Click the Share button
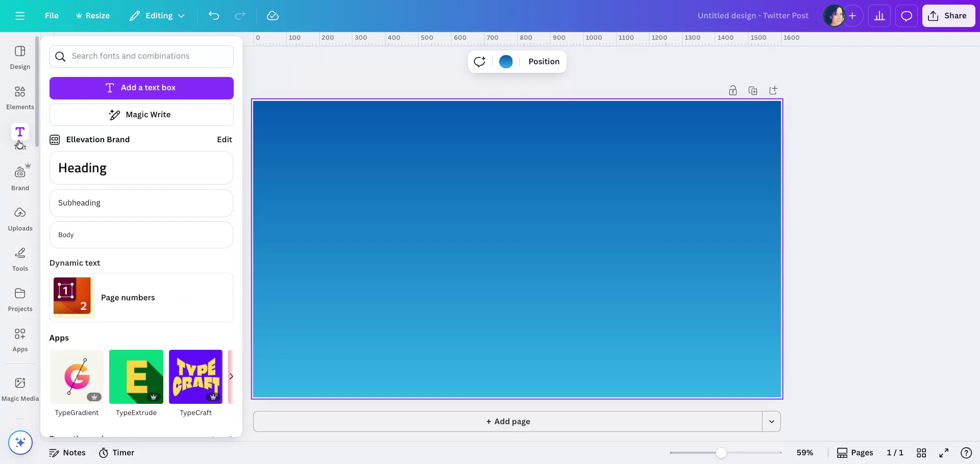 (x=948, y=16)
